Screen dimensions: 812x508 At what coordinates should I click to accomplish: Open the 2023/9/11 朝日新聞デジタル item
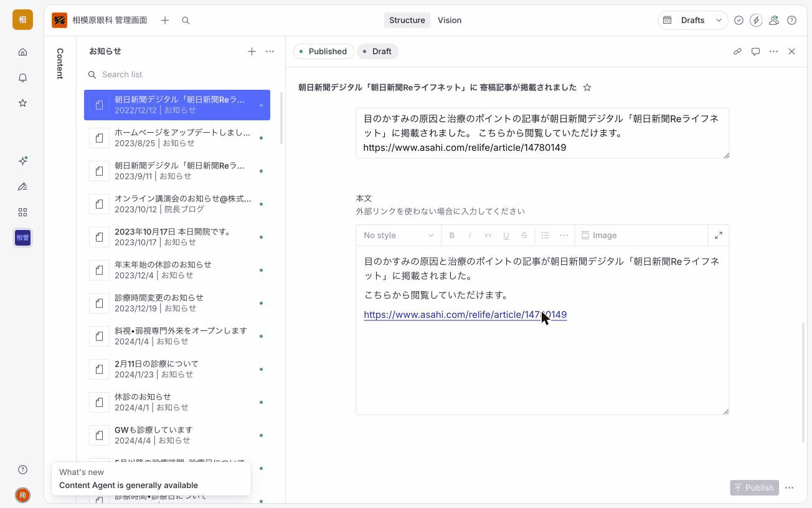[177, 171]
